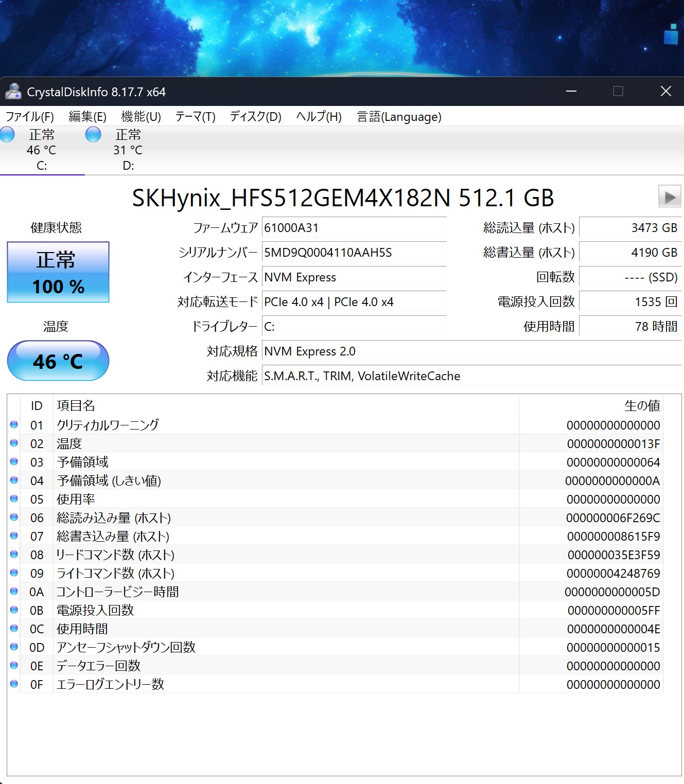Click the 対応機能 field with S.M.A.R.T., TRIM
684x784 pixels.
471,376
